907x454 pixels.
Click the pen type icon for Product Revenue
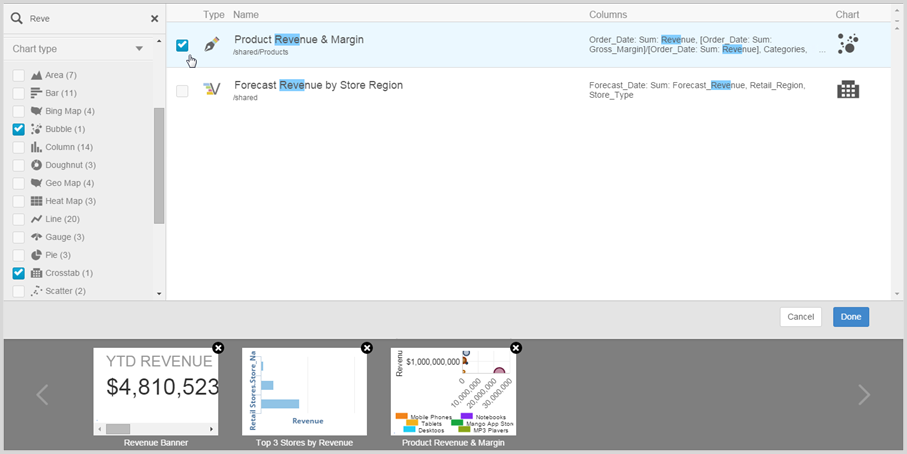211,44
